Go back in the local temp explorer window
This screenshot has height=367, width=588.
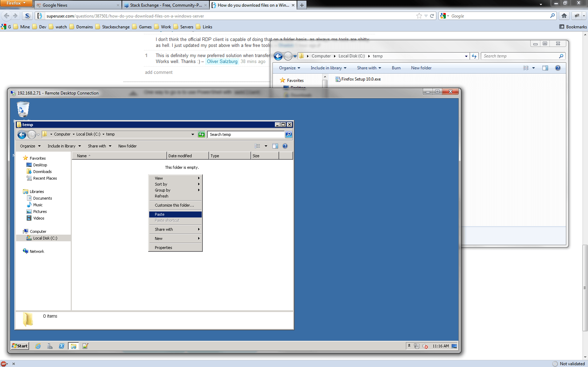pyautogui.click(x=278, y=56)
